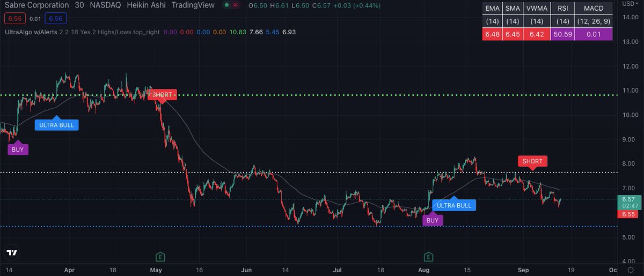Select the purple BUY label in March
The width and height of the screenshot is (644, 276).
coord(18,149)
